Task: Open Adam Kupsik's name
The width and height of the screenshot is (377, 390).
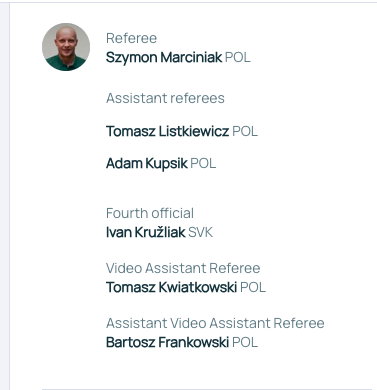Action: coord(147,164)
